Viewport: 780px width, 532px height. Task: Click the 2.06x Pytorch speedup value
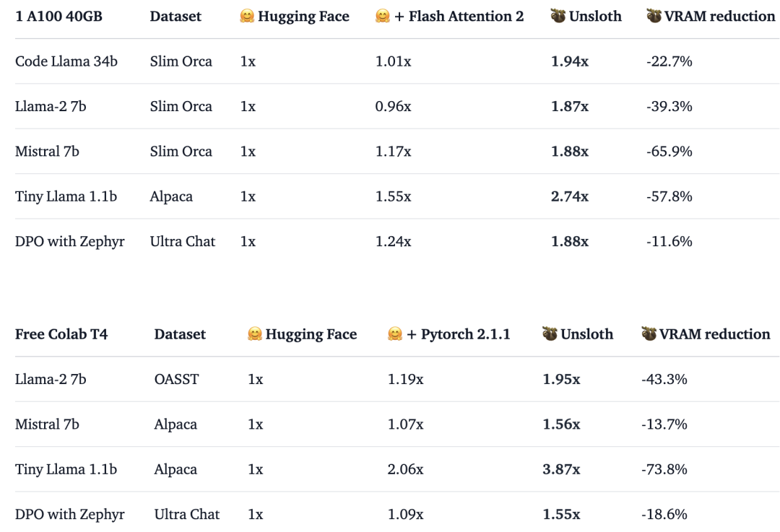click(406, 469)
